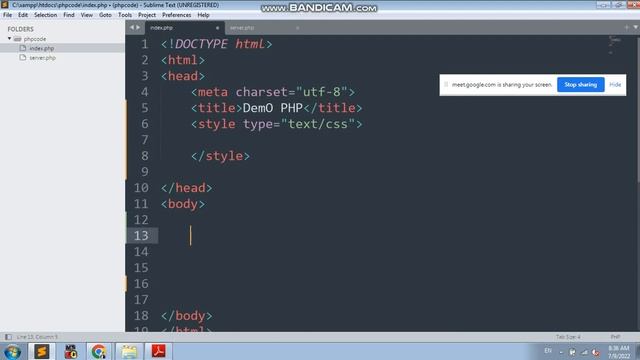
Task: Open server.php from the sidebar
Action: [x=42, y=58]
